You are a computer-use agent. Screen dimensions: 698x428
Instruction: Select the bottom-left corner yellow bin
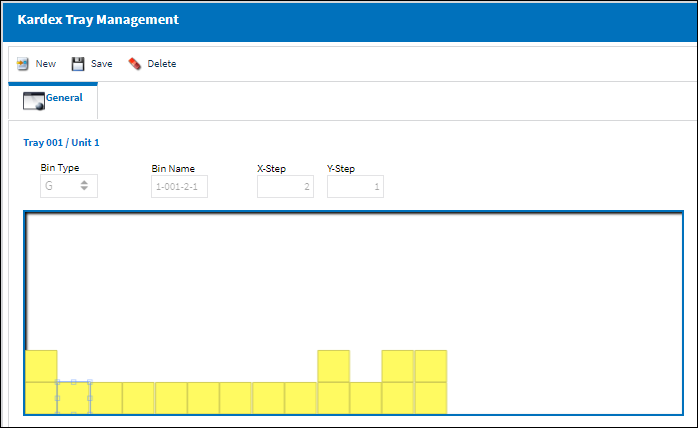[41, 398]
